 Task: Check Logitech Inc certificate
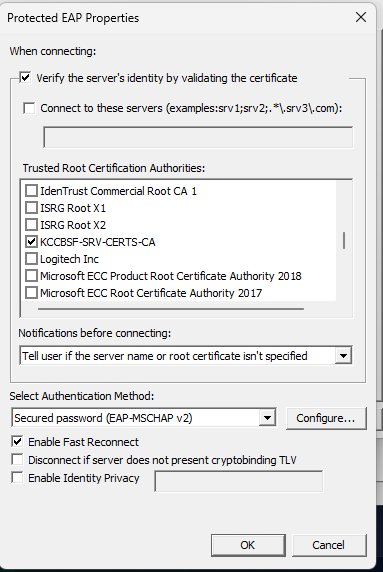point(31,259)
